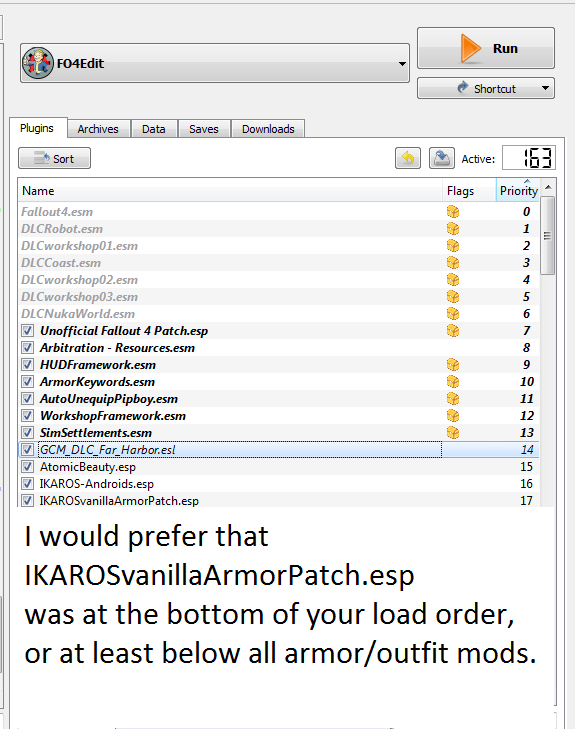Viewport: 575px width, 729px height.
Task: Open the Data tab
Action: 154,129
